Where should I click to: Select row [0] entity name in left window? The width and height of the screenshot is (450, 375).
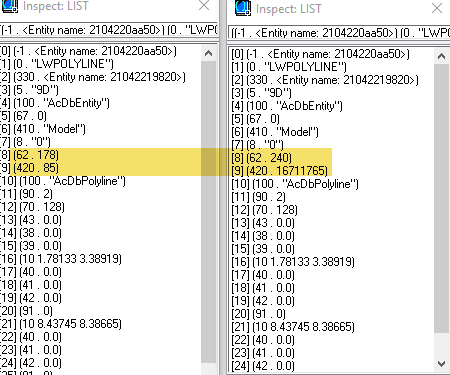pos(88,51)
